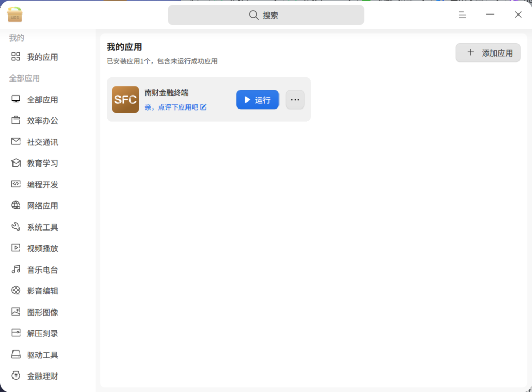
Task: Select the 驱动工具 category
Action: [x=42, y=355]
